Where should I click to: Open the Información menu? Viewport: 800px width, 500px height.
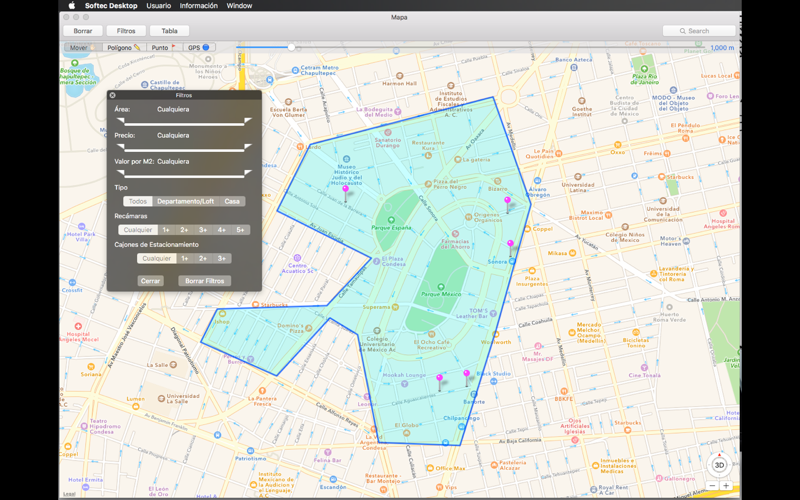click(x=198, y=6)
